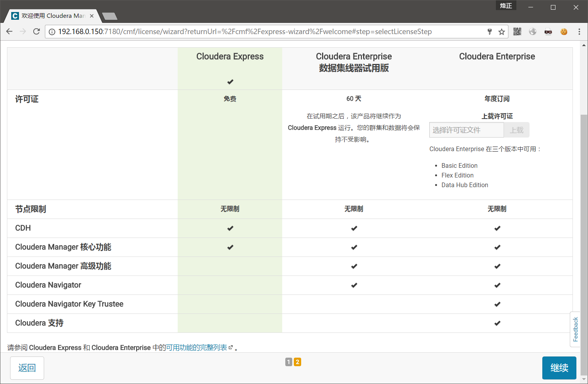This screenshot has width=588, height=384.
Task: Click the '节点限制' row label
Action: click(x=31, y=209)
